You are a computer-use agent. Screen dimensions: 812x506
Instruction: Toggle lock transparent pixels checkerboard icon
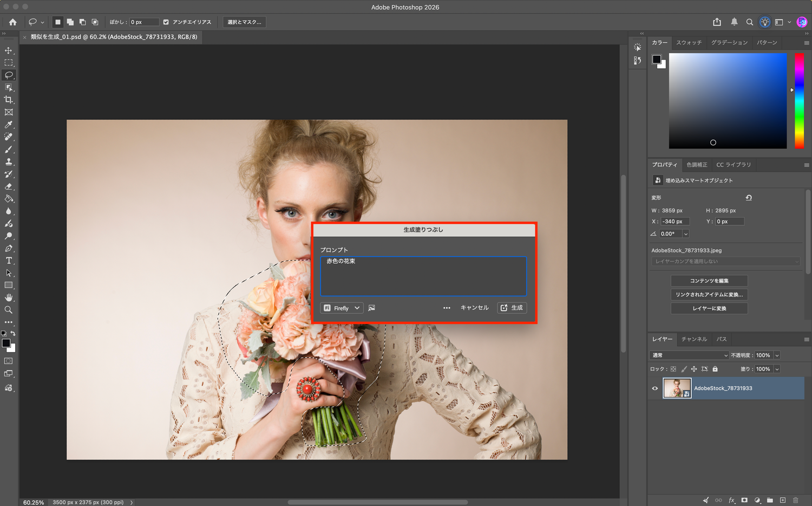(x=673, y=369)
